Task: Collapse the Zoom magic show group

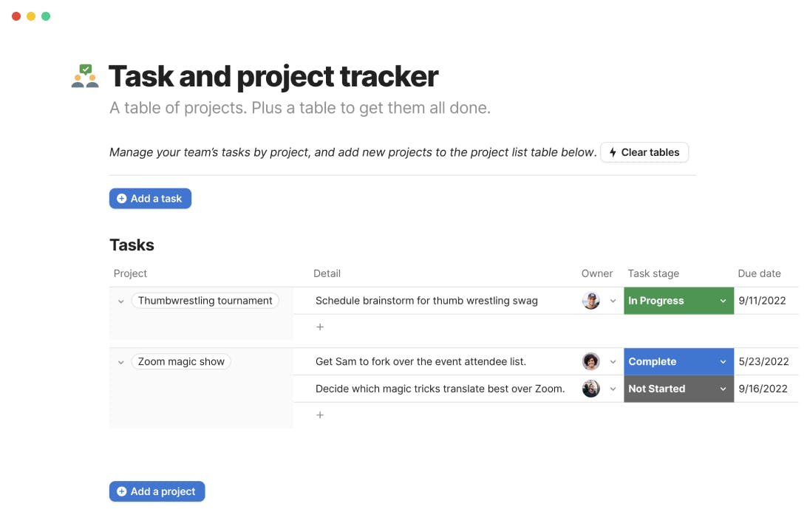Action: pyautogui.click(x=121, y=362)
